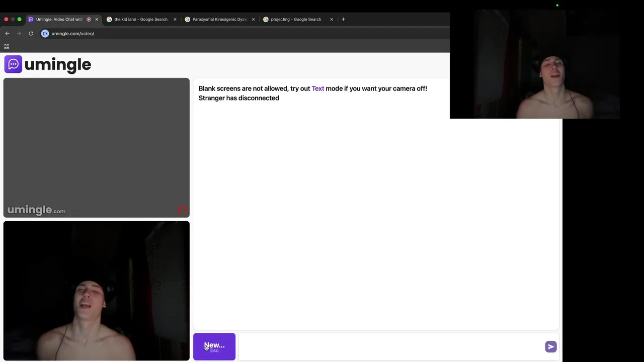Click the stranger's blank video panel
Screen dimensions: 644x362
(x=97, y=148)
